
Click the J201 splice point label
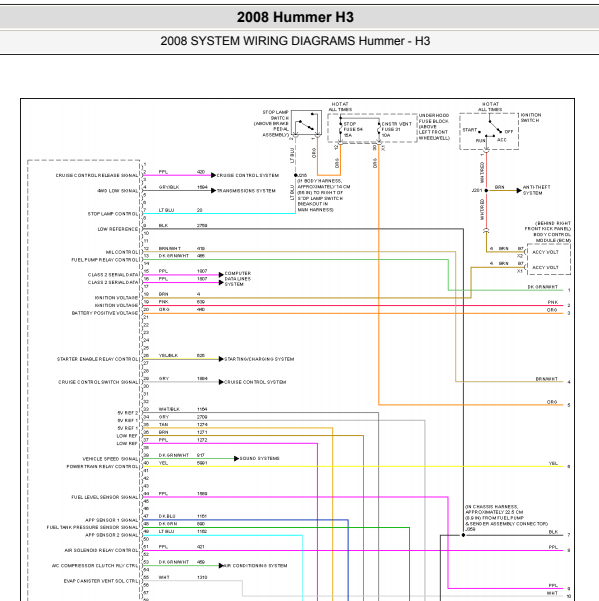(477, 190)
